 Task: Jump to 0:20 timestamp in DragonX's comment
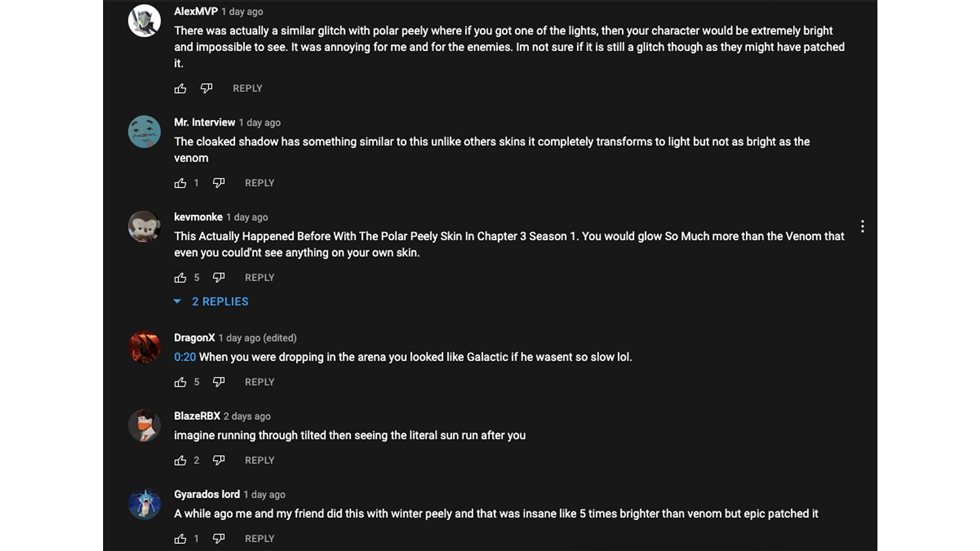coord(185,357)
